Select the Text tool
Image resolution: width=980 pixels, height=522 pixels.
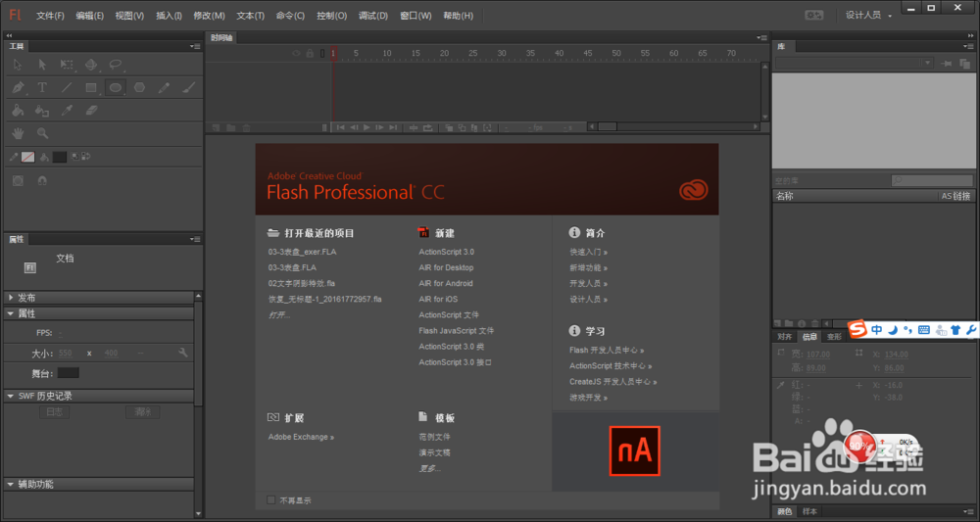[42, 88]
